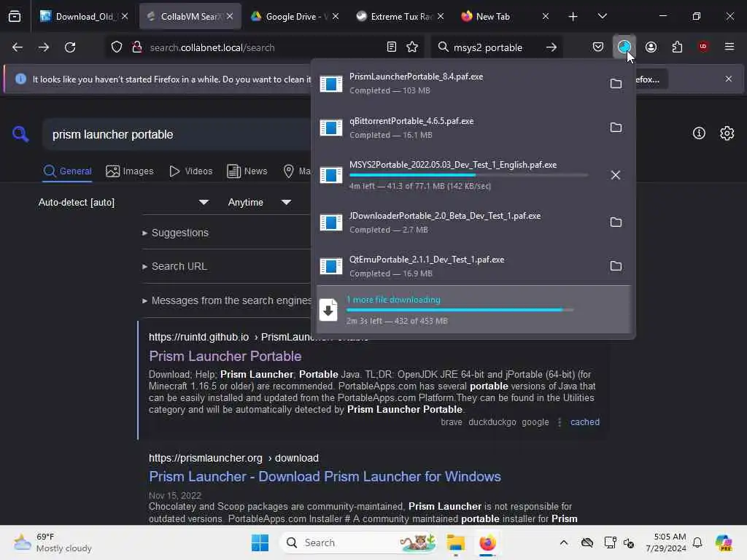The image size is (747, 560).
Task: Click the prism launcher portable search field
Action: pyautogui.click(x=177, y=135)
